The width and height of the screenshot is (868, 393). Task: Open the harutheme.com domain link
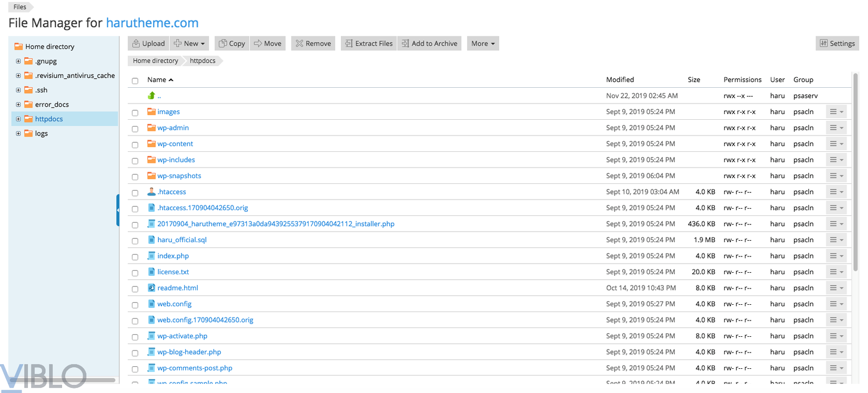tap(152, 23)
